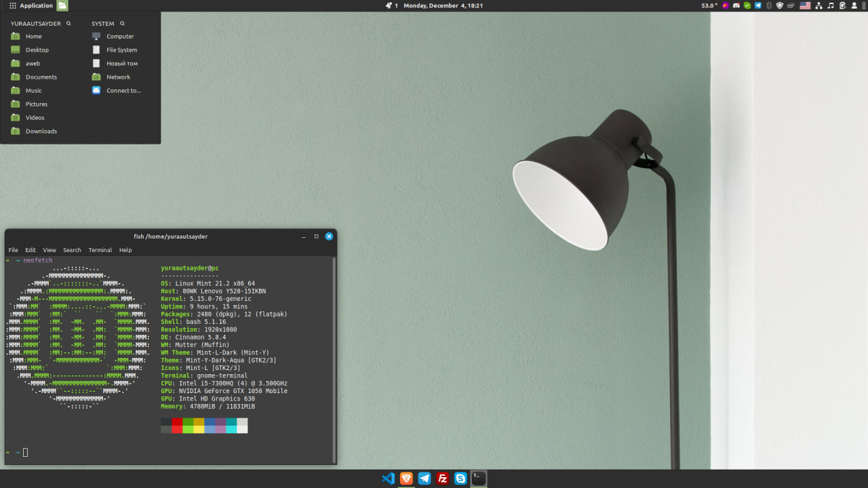Screen dimensions: 868x488
Task: Click the US flag keyboard layout indicator
Action: coord(805,5)
